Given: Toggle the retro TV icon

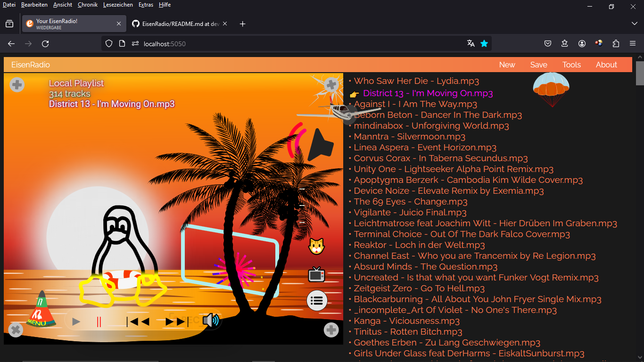Looking at the screenshot, I should click(317, 274).
